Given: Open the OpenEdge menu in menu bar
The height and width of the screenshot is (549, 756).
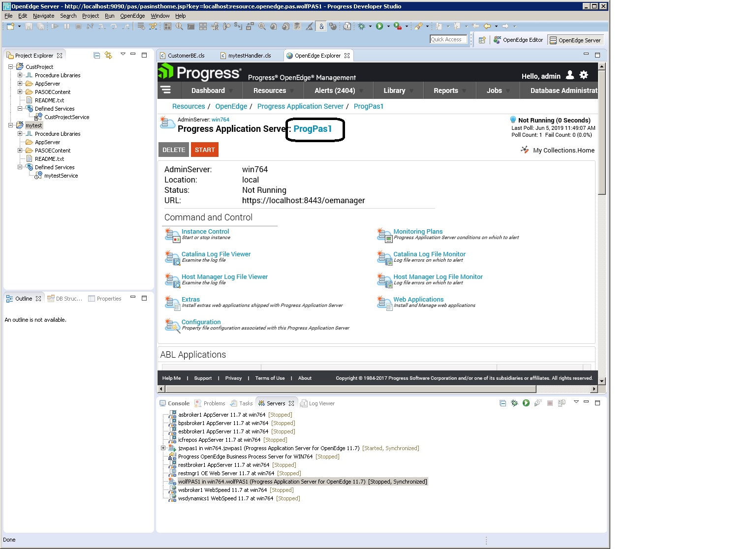Looking at the screenshot, I should point(132,16).
